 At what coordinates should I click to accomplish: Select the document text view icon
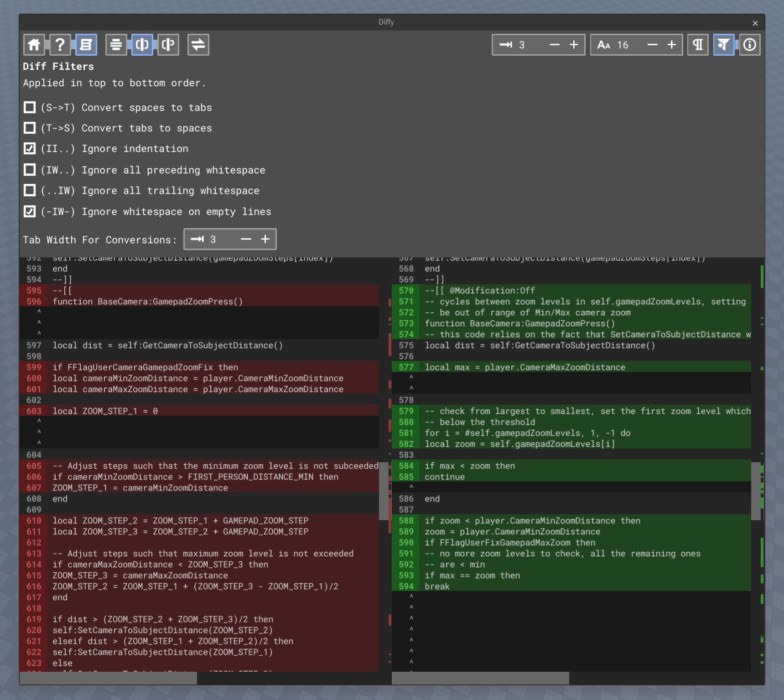[x=86, y=45]
